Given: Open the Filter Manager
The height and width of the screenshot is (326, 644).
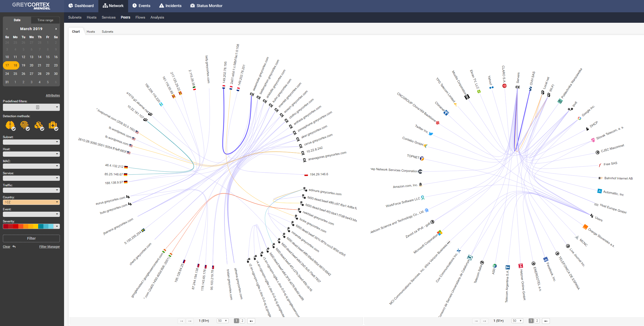Looking at the screenshot, I should pyautogui.click(x=49, y=247).
